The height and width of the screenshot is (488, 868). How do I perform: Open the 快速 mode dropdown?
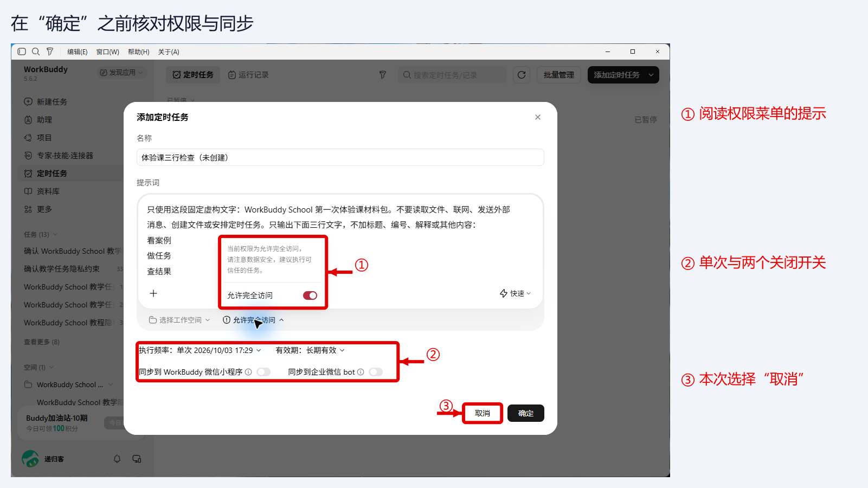[515, 293]
